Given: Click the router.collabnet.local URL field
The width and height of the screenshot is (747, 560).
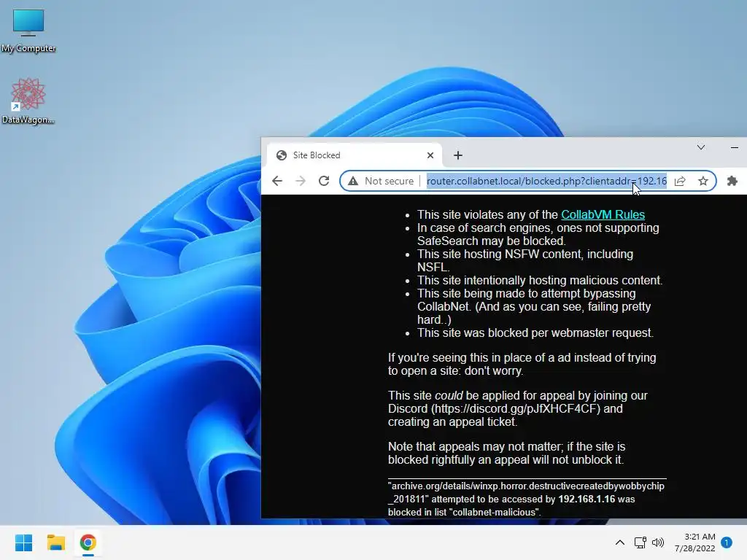Looking at the screenshot, I should click(546, 181).
